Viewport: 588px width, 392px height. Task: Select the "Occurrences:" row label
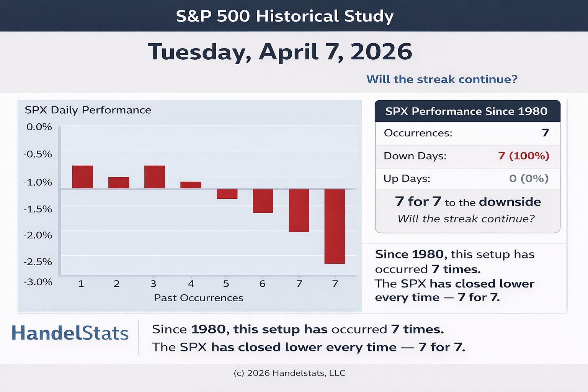418,133
